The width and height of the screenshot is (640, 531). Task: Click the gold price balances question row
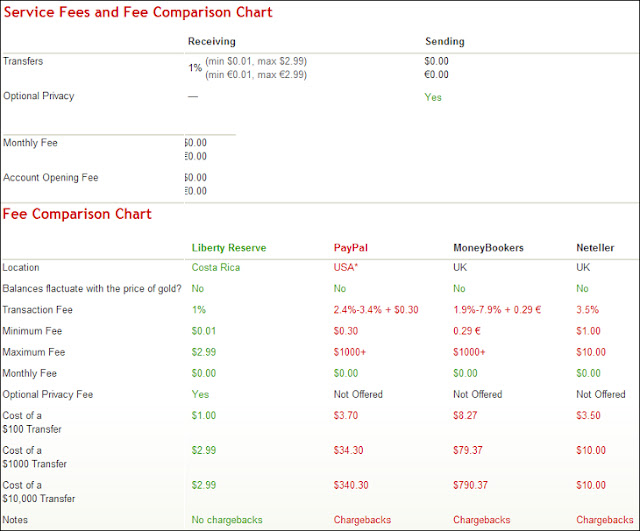(x=91, y=289)
